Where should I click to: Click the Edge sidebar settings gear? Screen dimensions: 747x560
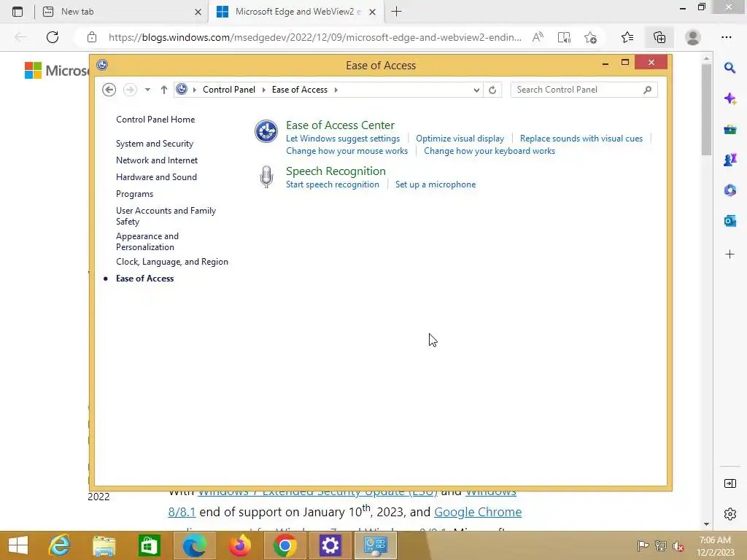pos(729,514)
